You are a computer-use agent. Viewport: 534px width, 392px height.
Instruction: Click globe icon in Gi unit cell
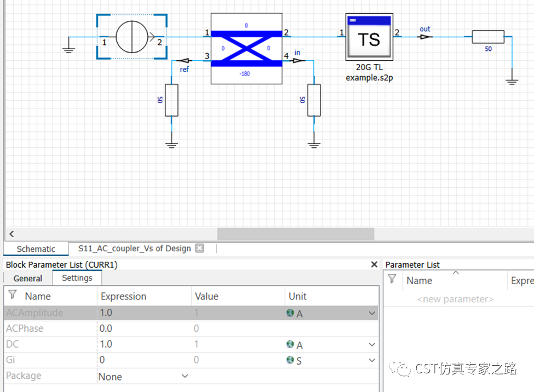(290, 360)
